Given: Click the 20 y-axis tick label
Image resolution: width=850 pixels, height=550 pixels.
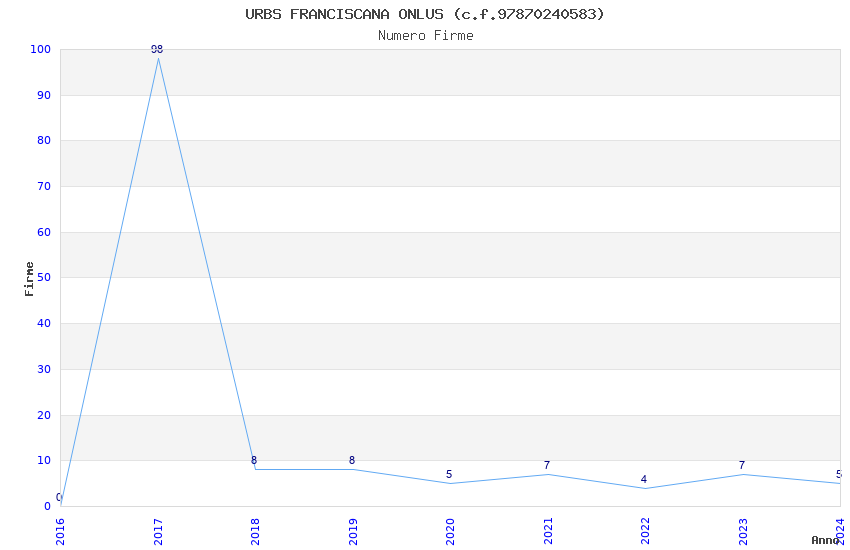Looking at the screenshot, I should (x=44, y=416).
